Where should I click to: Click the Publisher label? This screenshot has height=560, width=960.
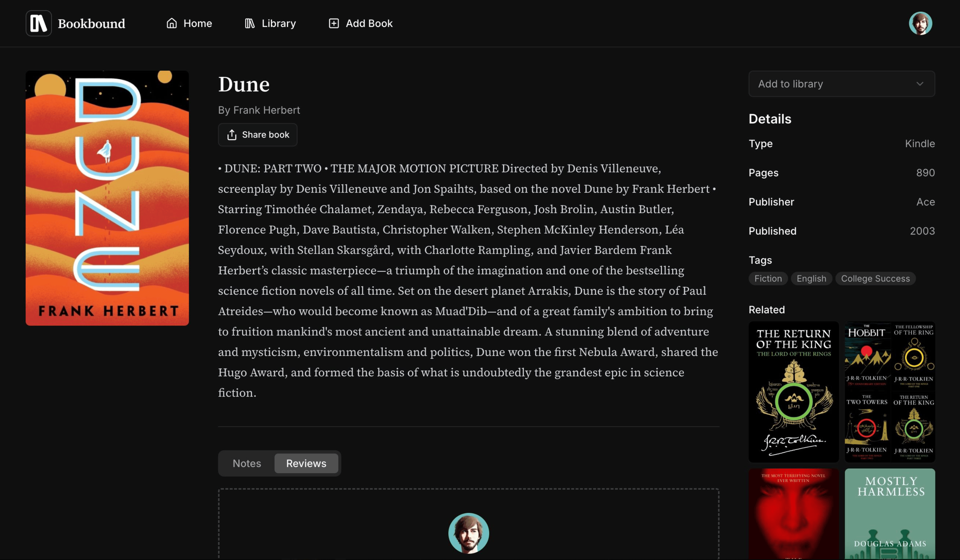point(771,202)
